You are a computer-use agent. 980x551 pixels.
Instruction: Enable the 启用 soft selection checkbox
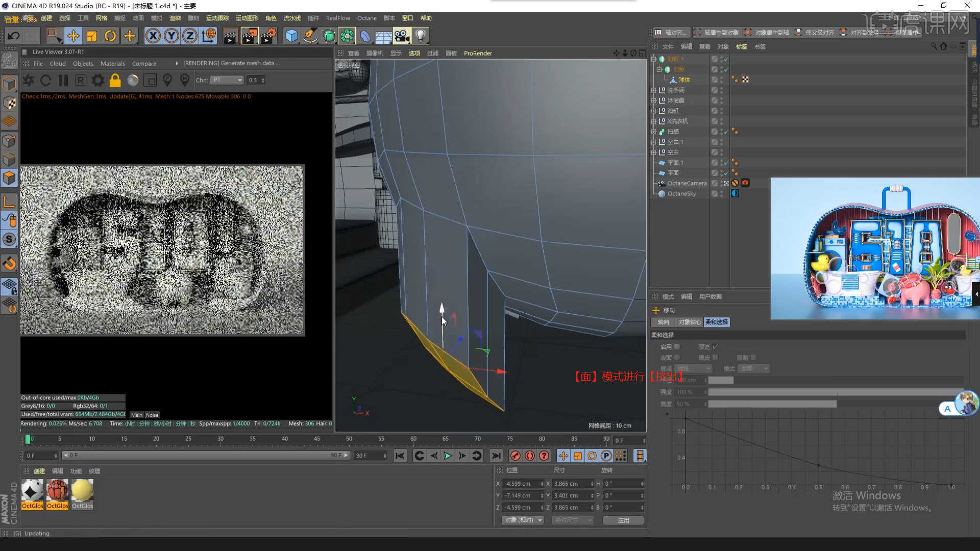[677, 347]
